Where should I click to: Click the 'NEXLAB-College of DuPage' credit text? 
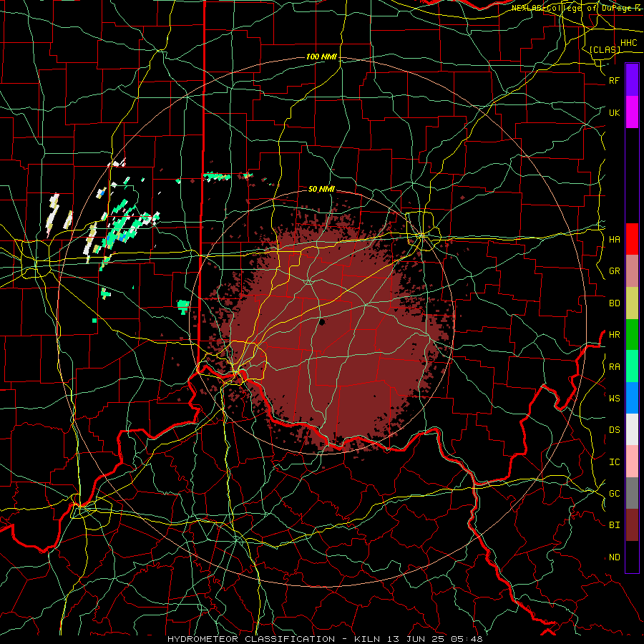click(x=572, y=8)
